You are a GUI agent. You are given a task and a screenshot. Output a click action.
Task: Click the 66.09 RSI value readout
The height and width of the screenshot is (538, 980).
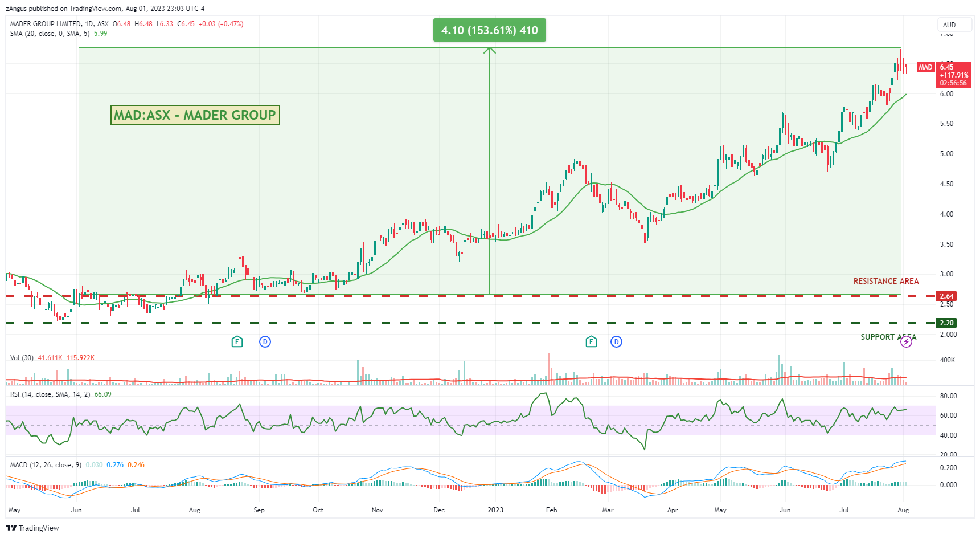click(103, 394)
